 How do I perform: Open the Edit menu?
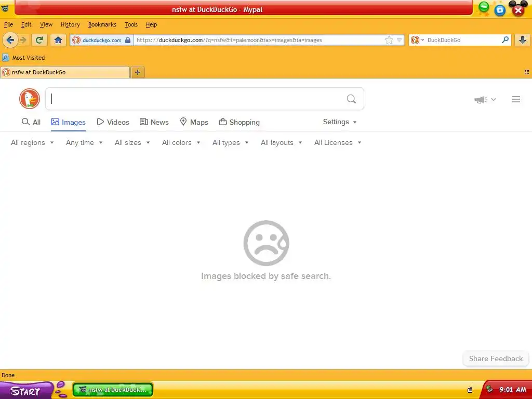(26, 24)
